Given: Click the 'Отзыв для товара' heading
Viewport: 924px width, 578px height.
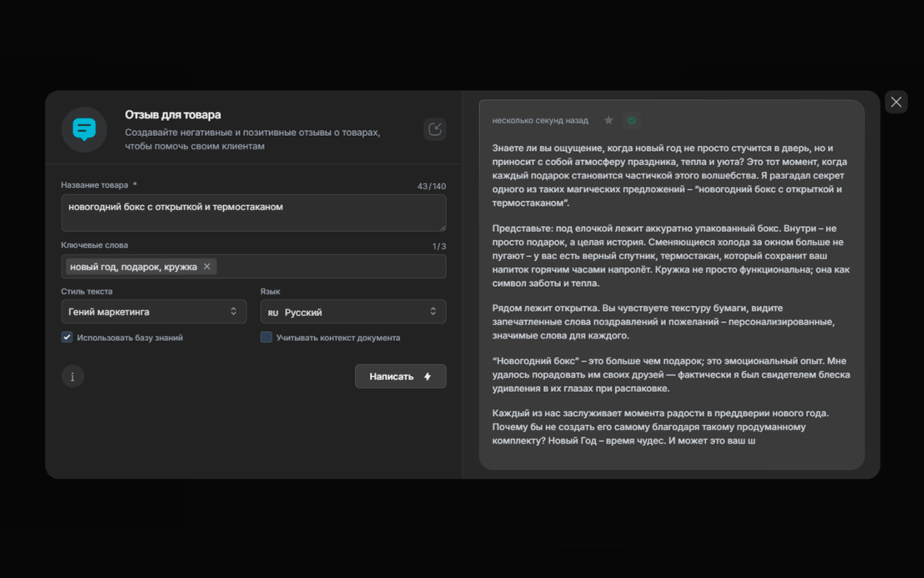Looking at the screenshot, I should (x=172, y=115).
